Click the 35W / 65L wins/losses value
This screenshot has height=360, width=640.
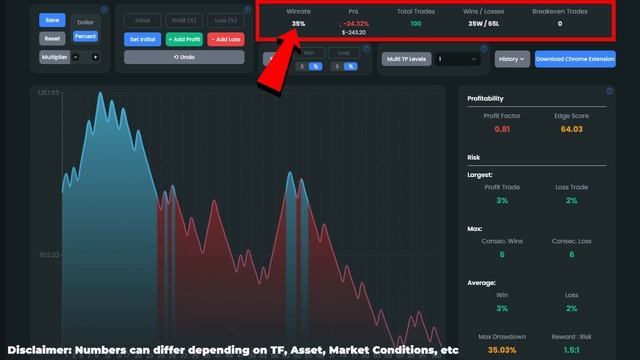[x=484, y=24]
